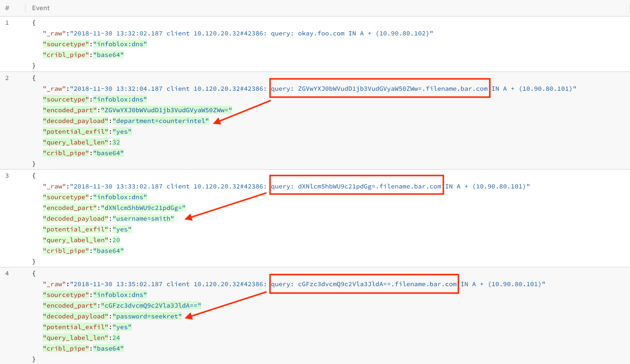630x364 pixels.
Task: Click the # column header
Action: coord(7,8)
